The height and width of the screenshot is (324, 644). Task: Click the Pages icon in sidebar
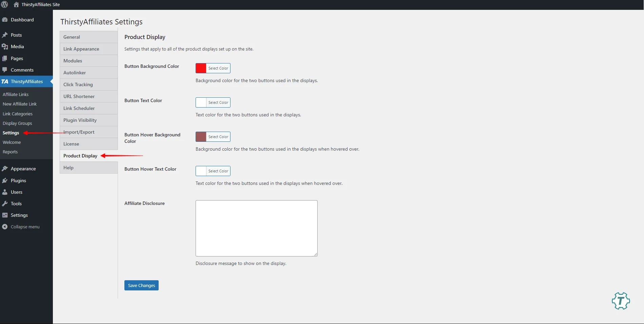pyautogui.click(x=5, y=58)
